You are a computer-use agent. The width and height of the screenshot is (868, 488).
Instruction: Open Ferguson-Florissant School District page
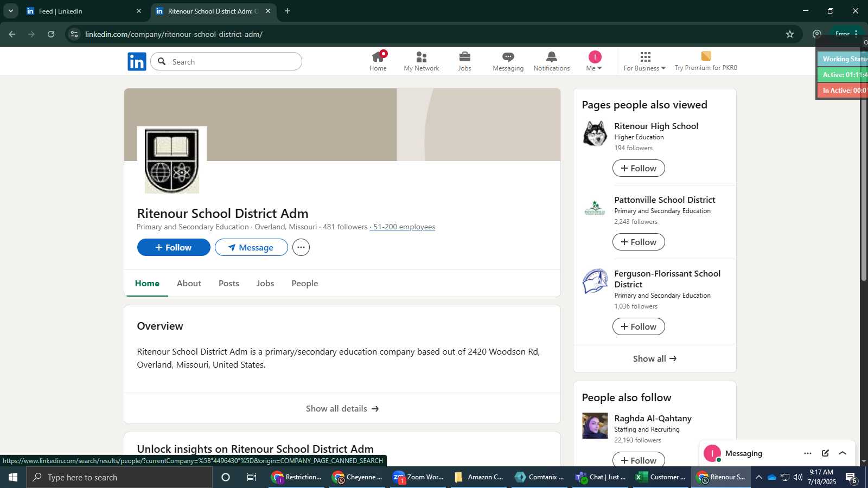tap(667, 279)
